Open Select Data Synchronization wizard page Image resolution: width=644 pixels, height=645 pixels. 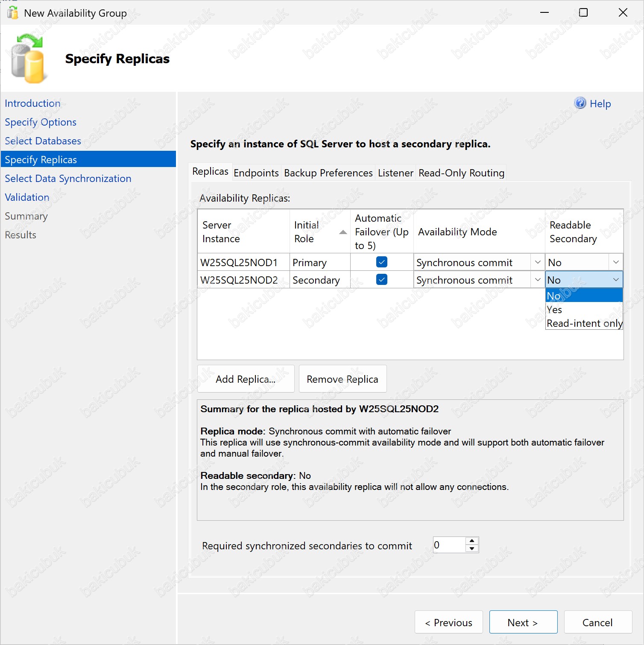tap(68, 179)
